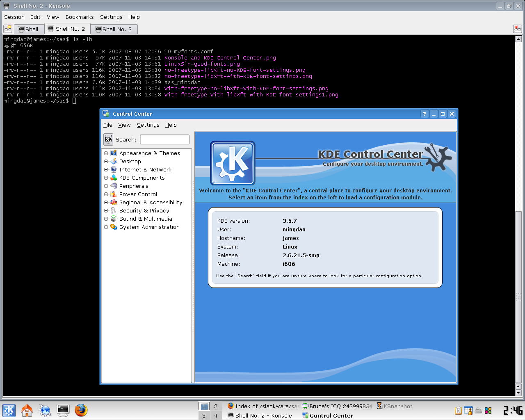
Task: Open Konsole Edit menu
Action: point(35,17)
